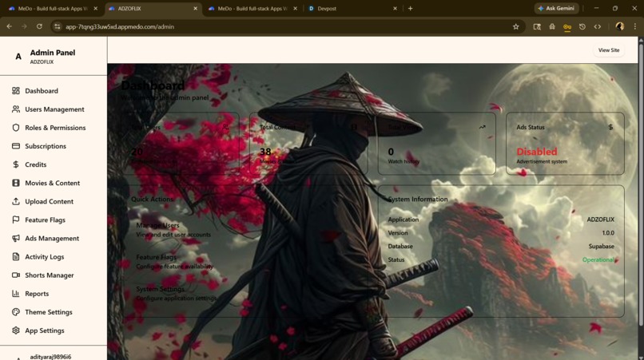The width and height of the screenshot is (644, 360).
Task: Open the browser three-dot menu
Action: (635, 26)
